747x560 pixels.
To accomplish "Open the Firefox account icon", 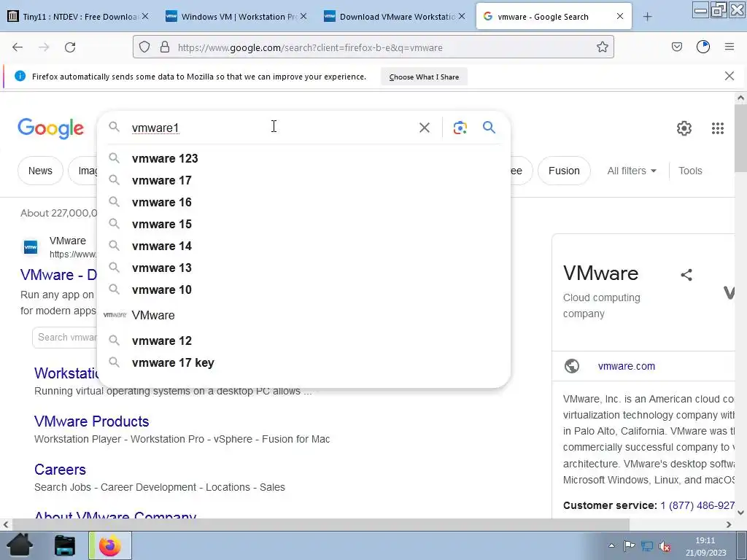I will tap(703, 47).
